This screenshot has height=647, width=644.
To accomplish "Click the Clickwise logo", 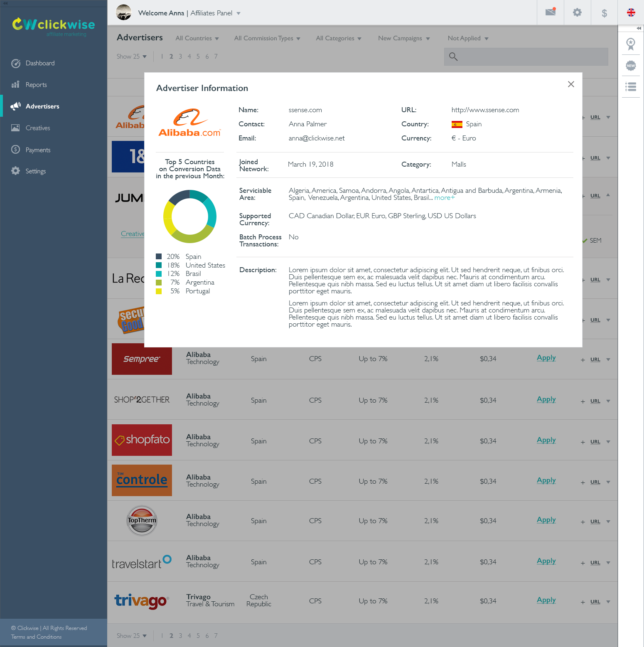I will pos(53,26).
